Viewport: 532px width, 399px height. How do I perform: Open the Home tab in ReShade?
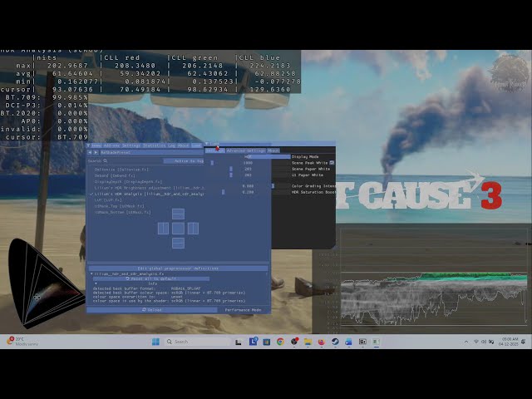[x=96, y=145]
